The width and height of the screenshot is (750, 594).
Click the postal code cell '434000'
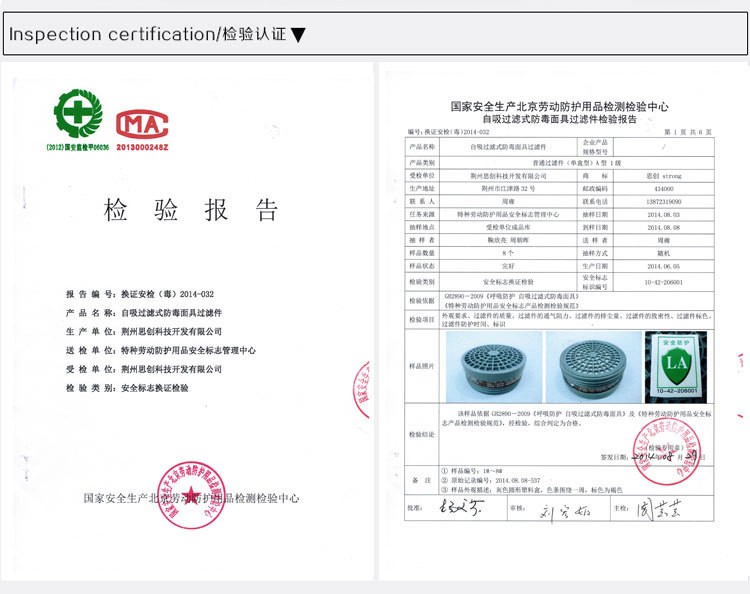664,189
